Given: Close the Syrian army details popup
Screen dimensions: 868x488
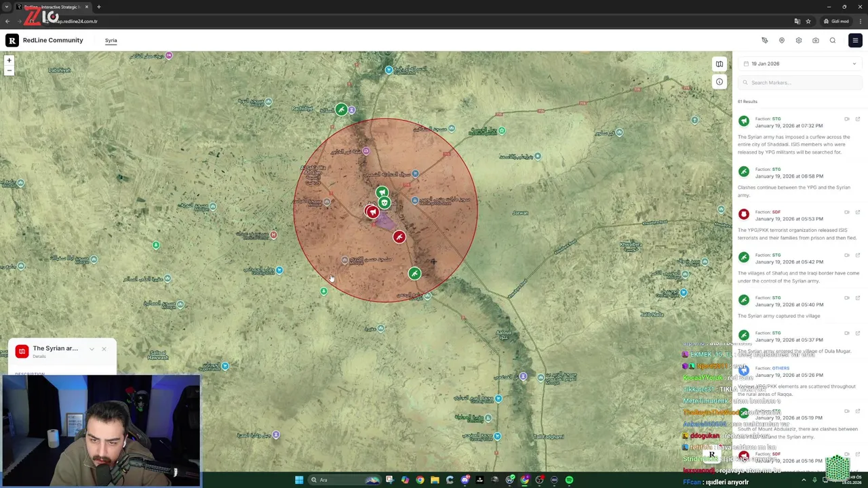Looking at the screenshot, I should pos(104,349).
